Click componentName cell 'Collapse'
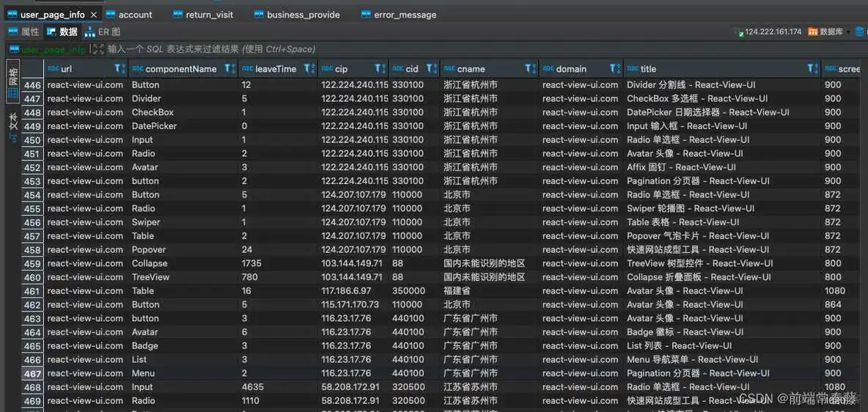 [183, 264]
